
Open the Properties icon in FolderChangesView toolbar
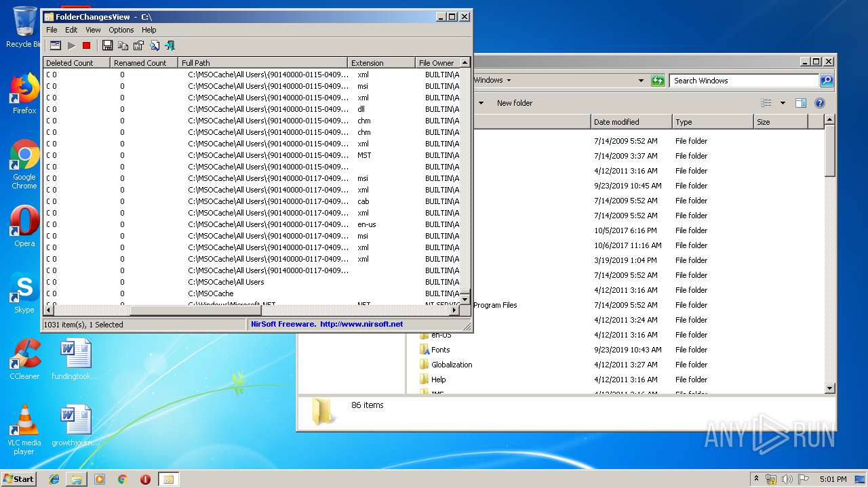[x=138, y=45]
